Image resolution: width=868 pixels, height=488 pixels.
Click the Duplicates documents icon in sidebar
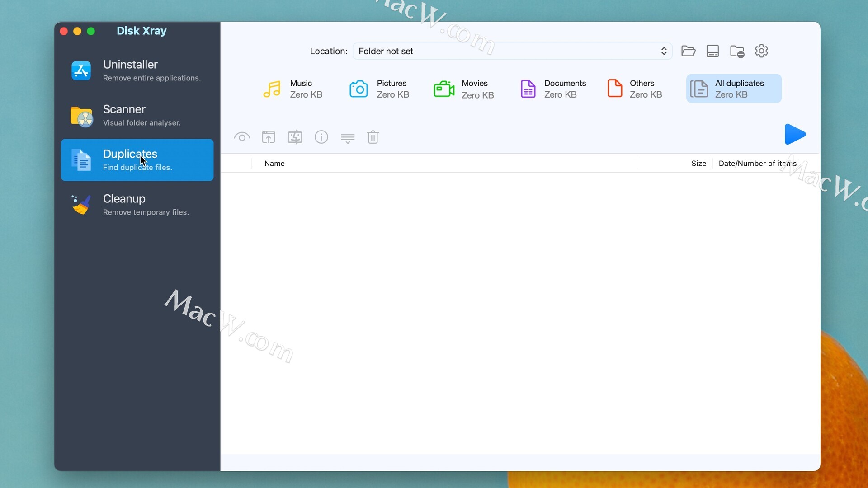[x=81, y=160]
